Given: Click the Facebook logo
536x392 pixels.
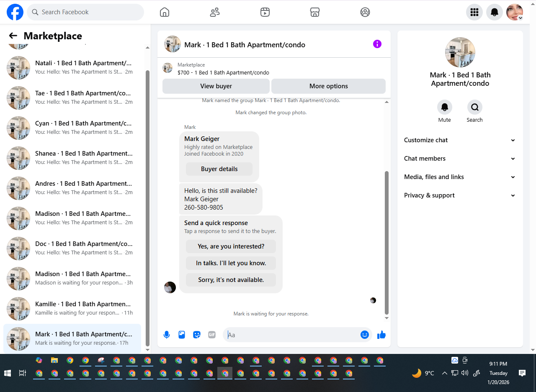Looking at the screenshot, I should pos(15,12).
